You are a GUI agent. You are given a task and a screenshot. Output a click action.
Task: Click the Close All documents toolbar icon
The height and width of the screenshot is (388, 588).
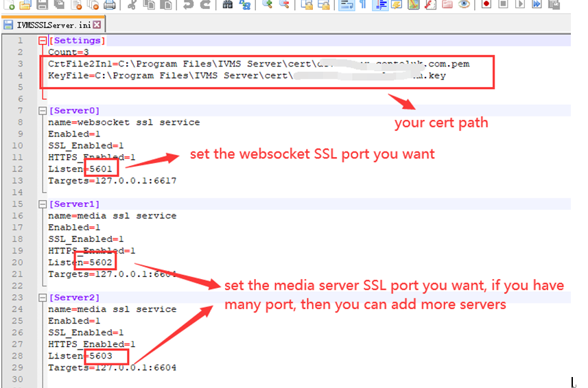coord(93,5)
